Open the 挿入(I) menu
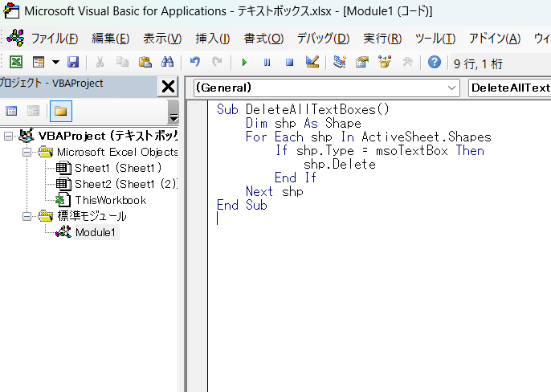 pyautogui.click(x=213, y=38)
